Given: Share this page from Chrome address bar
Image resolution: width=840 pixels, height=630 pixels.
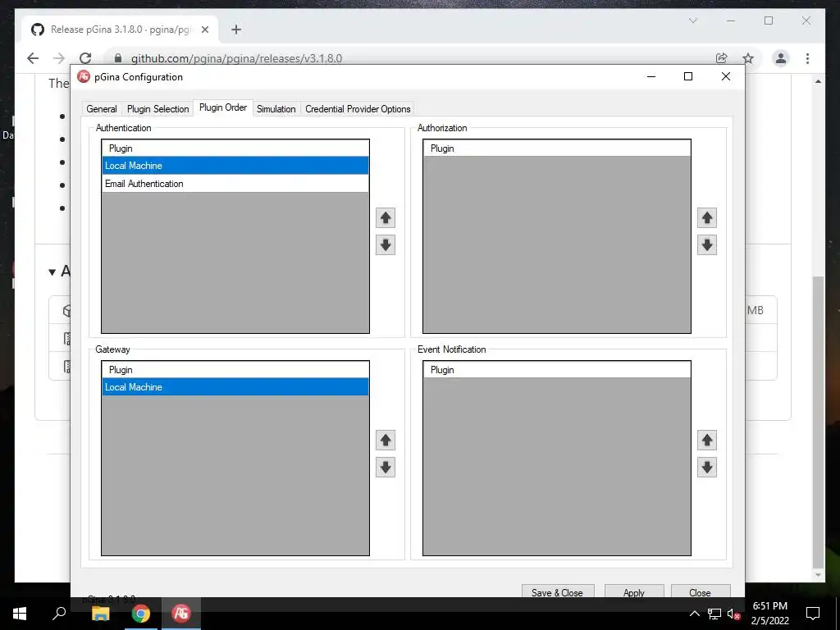Looking at the screenshot, I should 722,58.
